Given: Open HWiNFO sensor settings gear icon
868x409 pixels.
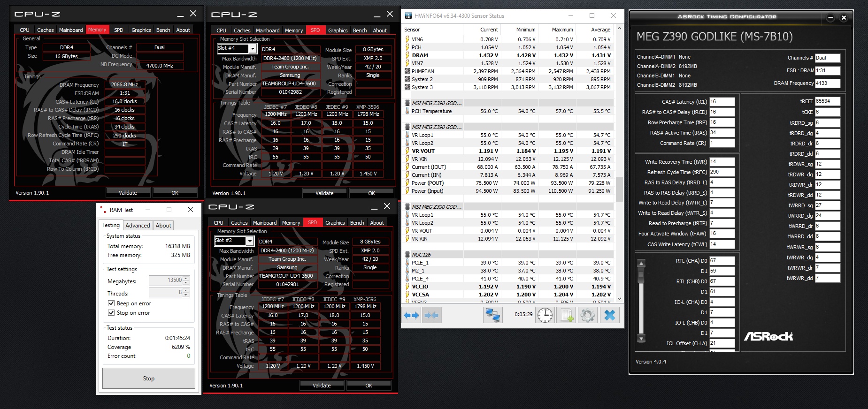Looking at the screenshot, I should [x=587, y=315].
